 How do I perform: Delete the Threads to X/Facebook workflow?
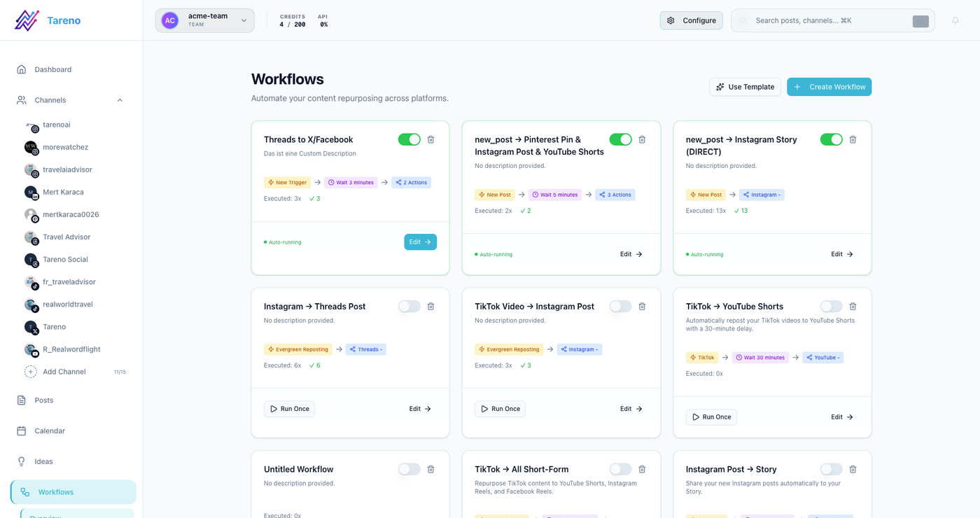(x=431, y=139)
